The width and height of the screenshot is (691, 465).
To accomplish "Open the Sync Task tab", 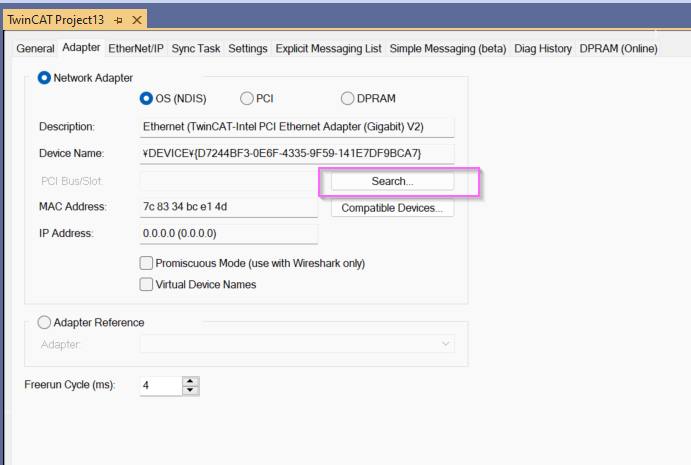I will tap(196, 48).
